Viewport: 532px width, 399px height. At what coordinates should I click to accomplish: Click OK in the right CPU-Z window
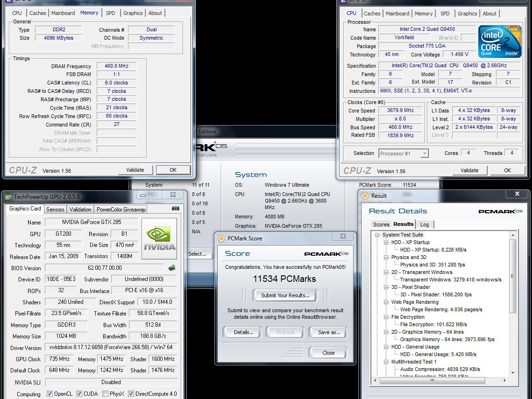[507, 170]
